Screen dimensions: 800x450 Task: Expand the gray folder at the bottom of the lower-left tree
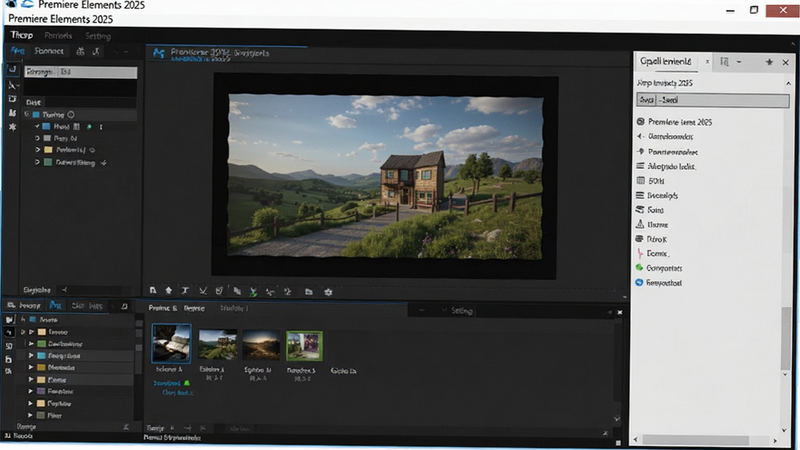(31, 415)
